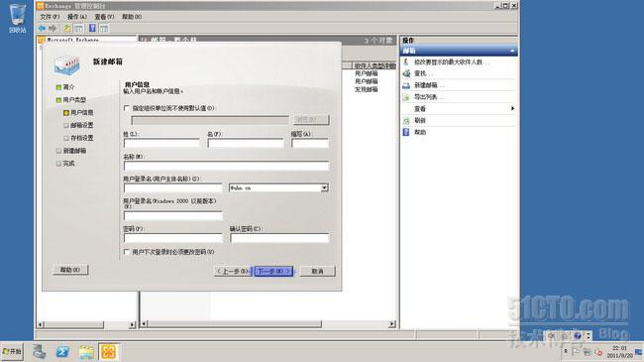This screenshot has height=362, width=644.
Task: Open the 操作 menu in the menu bar
Action: 77,17
